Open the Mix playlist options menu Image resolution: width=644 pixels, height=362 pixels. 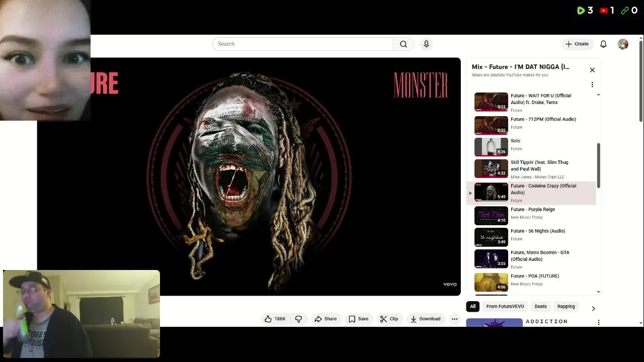click(x=592, y=84)
